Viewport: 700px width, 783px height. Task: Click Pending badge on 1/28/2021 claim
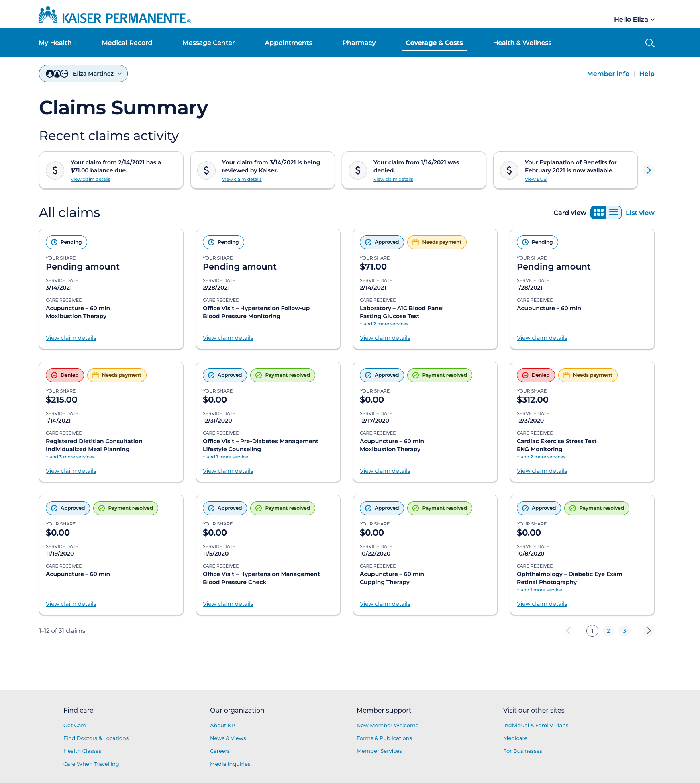537,242
